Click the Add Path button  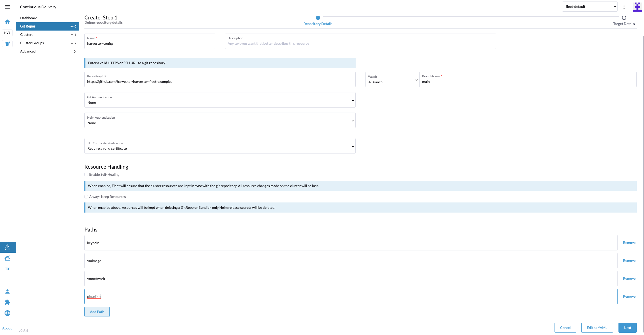pos(97,312)
